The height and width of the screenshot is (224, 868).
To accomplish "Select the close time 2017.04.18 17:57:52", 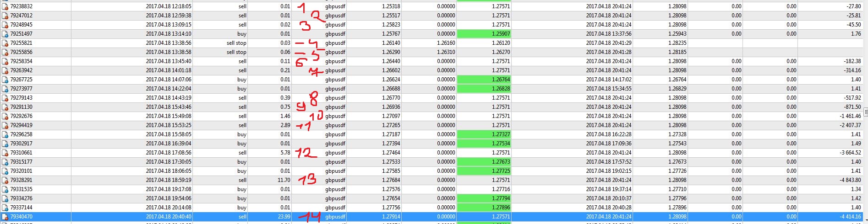I will tap(609, 162).
